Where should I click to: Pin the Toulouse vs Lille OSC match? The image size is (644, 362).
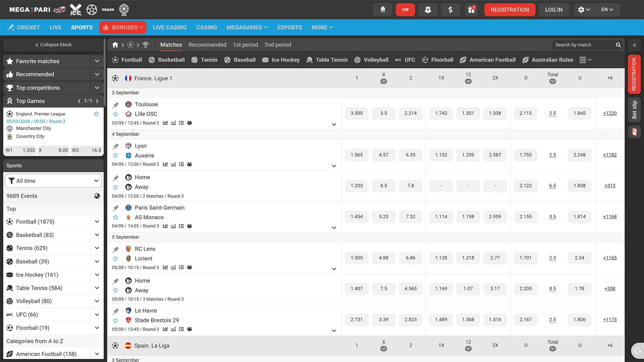point(116,105)
